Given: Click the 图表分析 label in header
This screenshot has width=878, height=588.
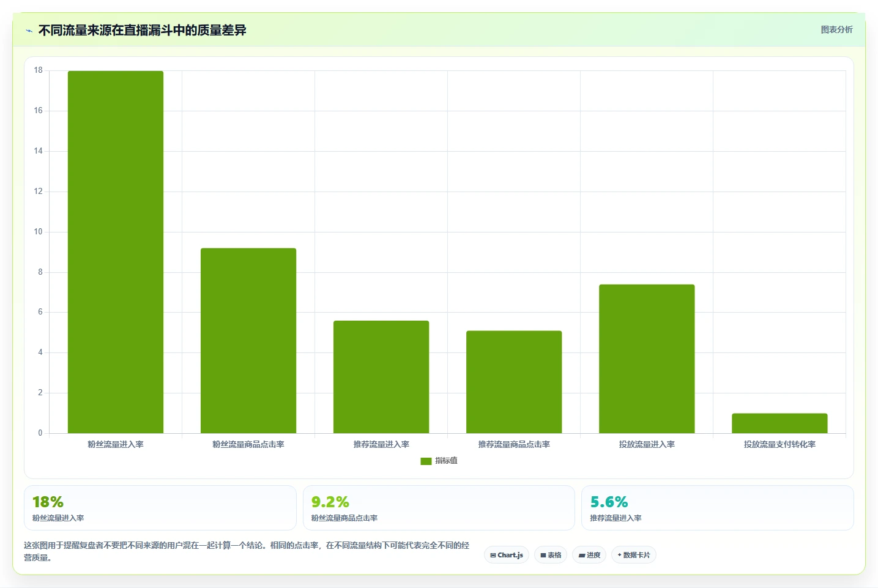Looking at the screenshot, I should 836,29.
